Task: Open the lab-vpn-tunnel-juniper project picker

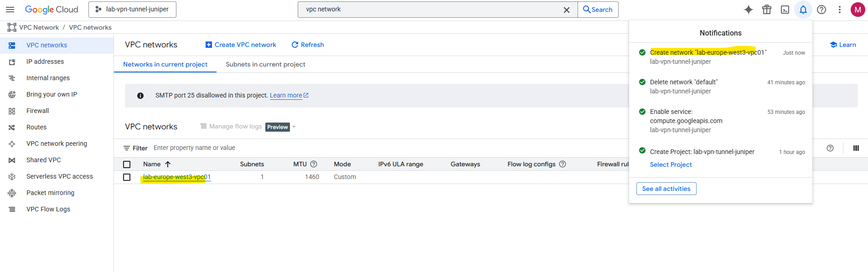Action: 132,9
